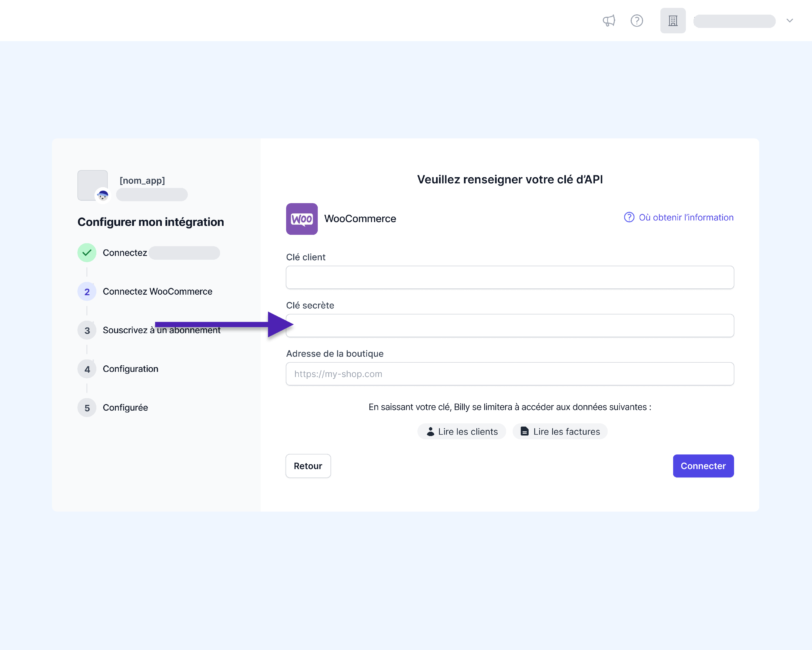Click the WooCommerce logo icon
This screenshot has width=812, height=650.
pos(302,219)
